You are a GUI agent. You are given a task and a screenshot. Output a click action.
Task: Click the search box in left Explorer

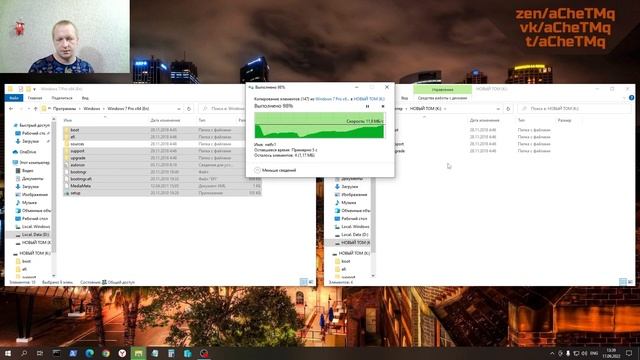coord(222,109)
